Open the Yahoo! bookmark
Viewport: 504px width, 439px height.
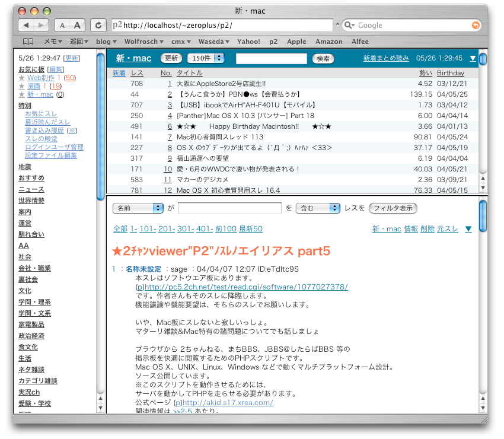[248, 42]
